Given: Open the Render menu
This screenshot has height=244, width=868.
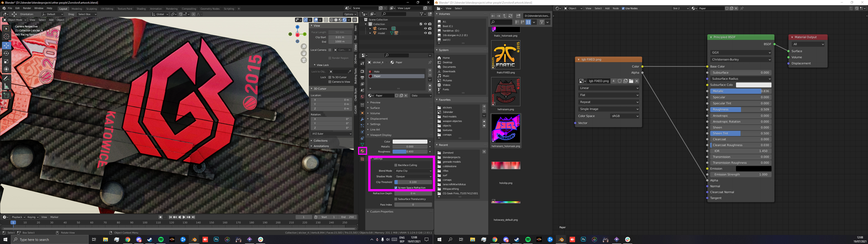Looking at the screenshot, I should [27, 8].
